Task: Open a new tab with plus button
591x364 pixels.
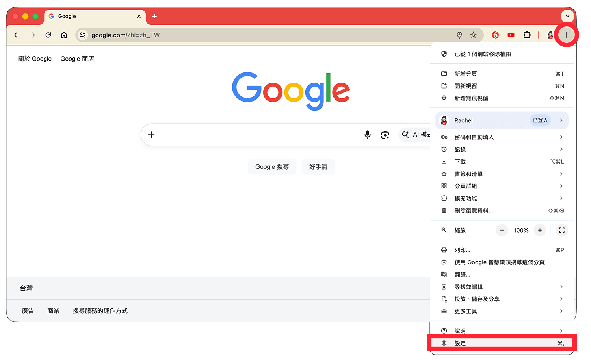Action: pos(154,16)
